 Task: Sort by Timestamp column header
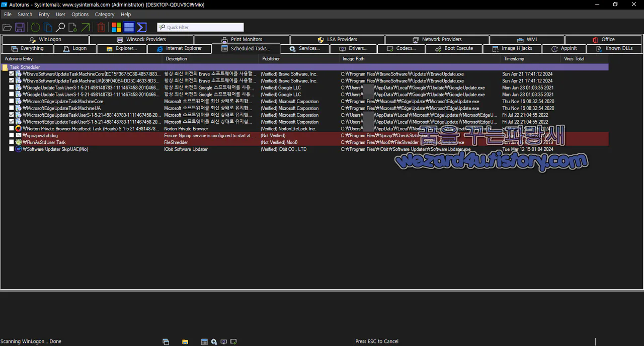coord(531,59)
